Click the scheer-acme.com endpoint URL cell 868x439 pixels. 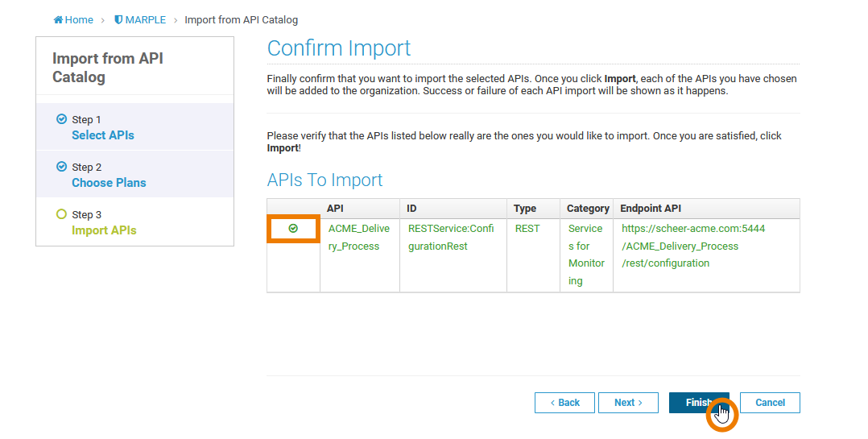click(692, 246)
